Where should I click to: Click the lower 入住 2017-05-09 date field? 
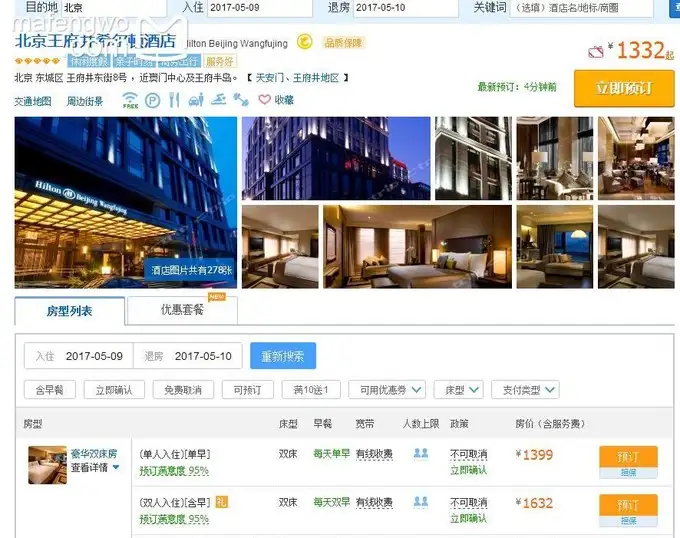[x=79, y=356]
